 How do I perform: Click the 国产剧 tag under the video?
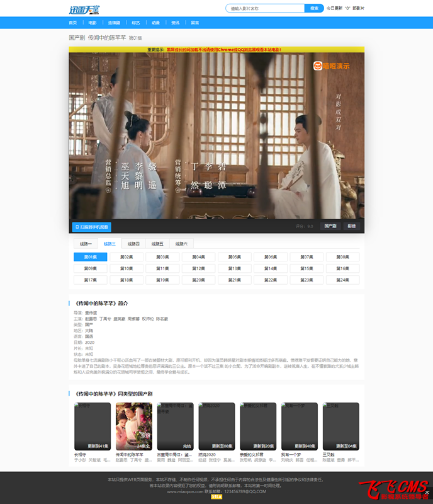(330, 226)
